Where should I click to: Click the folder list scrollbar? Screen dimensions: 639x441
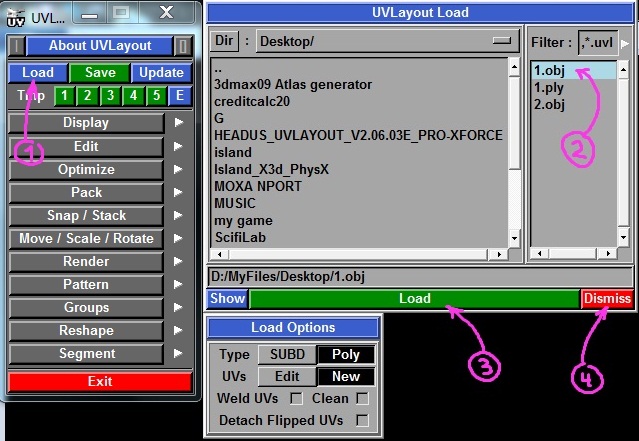click(515, 150)
